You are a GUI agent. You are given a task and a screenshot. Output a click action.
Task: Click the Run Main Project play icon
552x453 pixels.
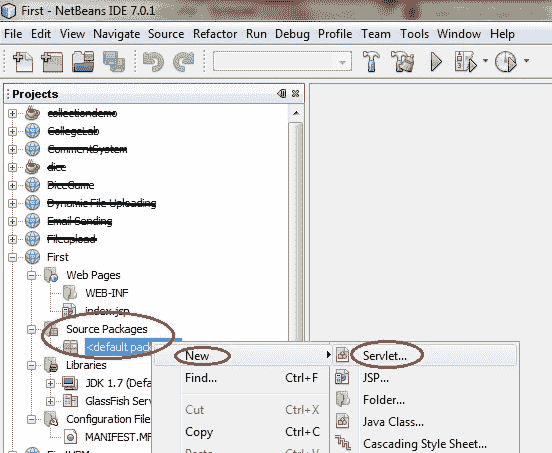click(x=436, y=62)
